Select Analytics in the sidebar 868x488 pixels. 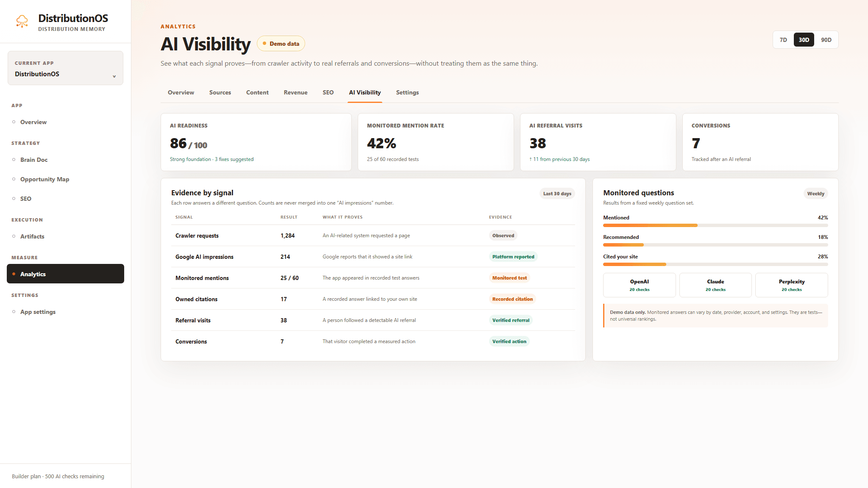tap(65, 274)
